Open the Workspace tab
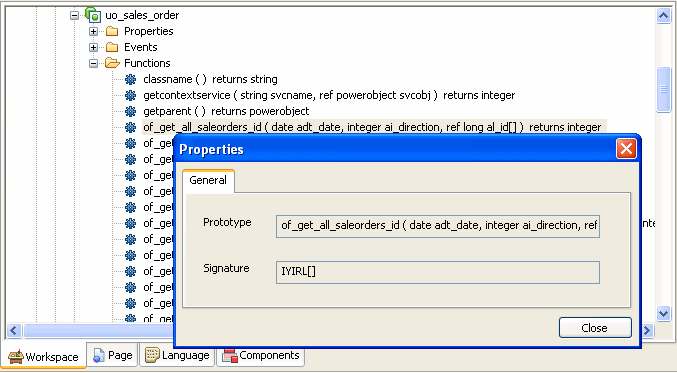Screen dimensions: 677x373 tap(44, 357)
